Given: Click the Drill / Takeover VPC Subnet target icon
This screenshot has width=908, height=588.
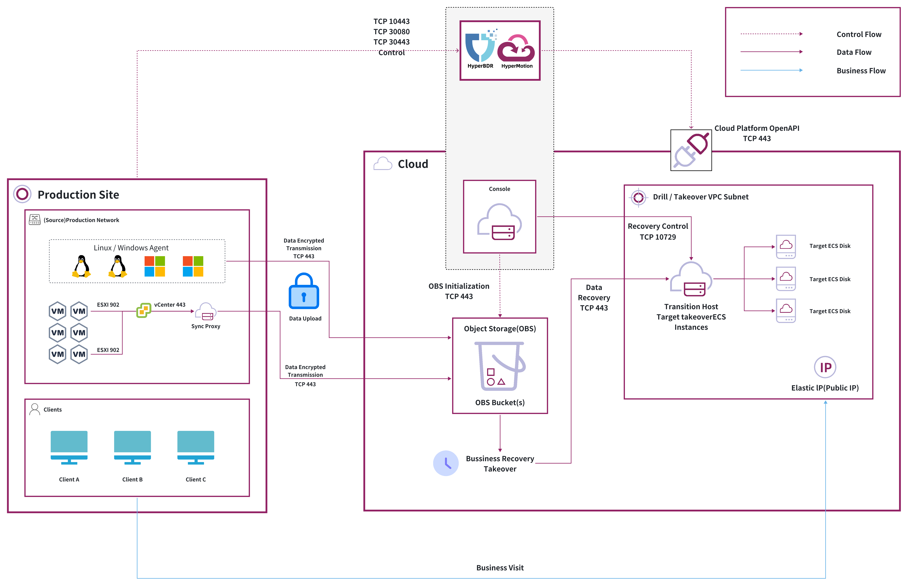Looking at the screenshot, I should 638,198.
